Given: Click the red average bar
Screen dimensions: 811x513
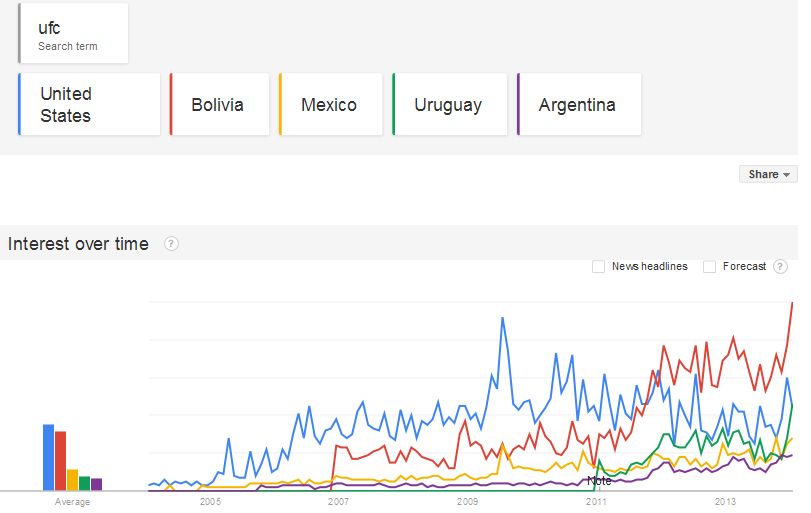Looking at the screenshot, I should 60,460.
